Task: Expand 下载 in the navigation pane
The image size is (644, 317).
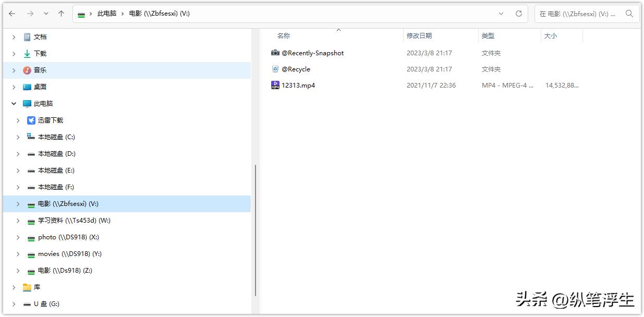Action: [x=14, y=54]
